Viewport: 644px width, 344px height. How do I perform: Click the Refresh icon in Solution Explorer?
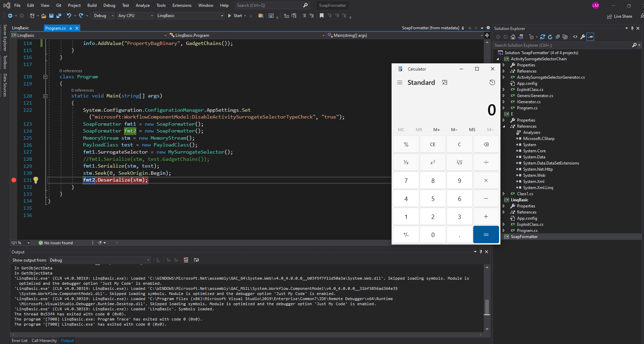pyautogui.click(x=550, y=37)
